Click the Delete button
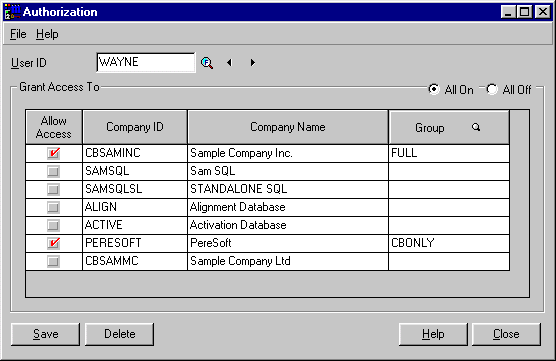Image resolution: width=556 pixels, height=361 pixels. (119, 334)
